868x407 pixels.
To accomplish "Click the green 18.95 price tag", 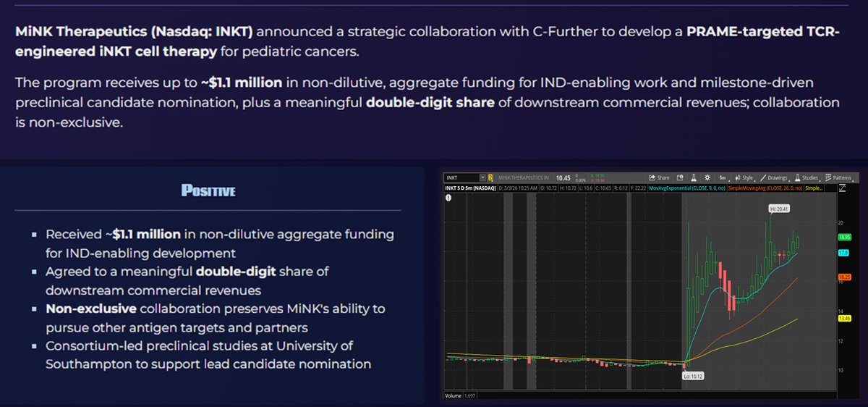I will point(844,236).
